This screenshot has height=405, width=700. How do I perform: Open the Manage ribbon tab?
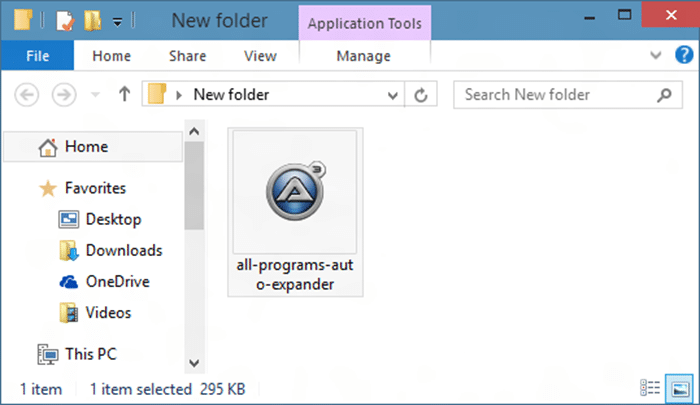pos(363,56)
